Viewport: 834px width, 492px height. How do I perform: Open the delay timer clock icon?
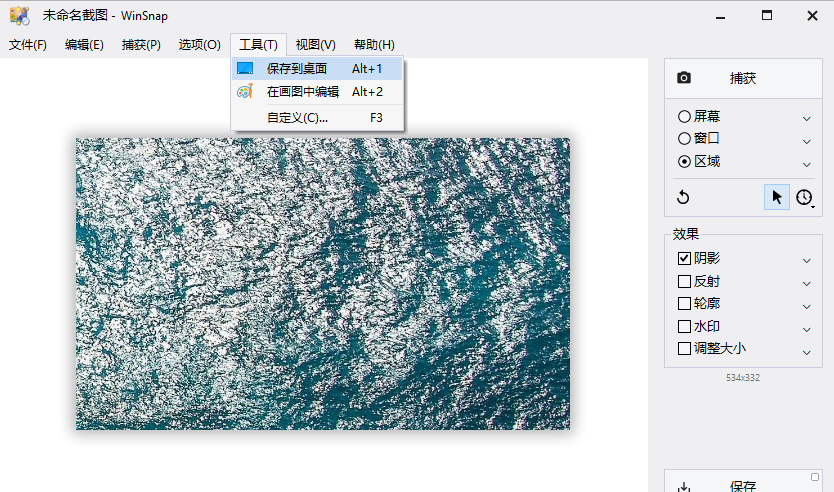tap(804, 197)
